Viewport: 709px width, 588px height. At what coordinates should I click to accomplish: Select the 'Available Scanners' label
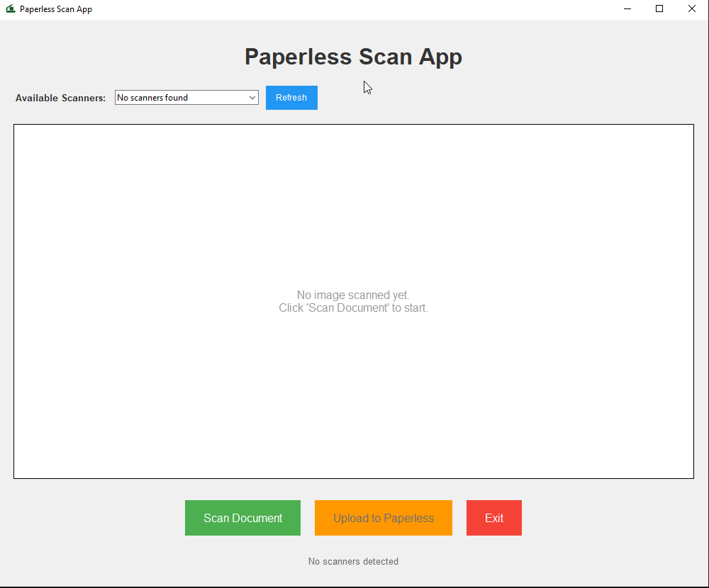pyautogui.click(x=60, y=98)
